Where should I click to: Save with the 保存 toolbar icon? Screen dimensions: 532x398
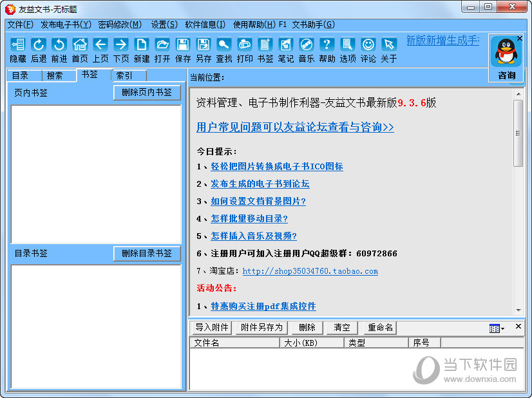(x=183, y=50)
